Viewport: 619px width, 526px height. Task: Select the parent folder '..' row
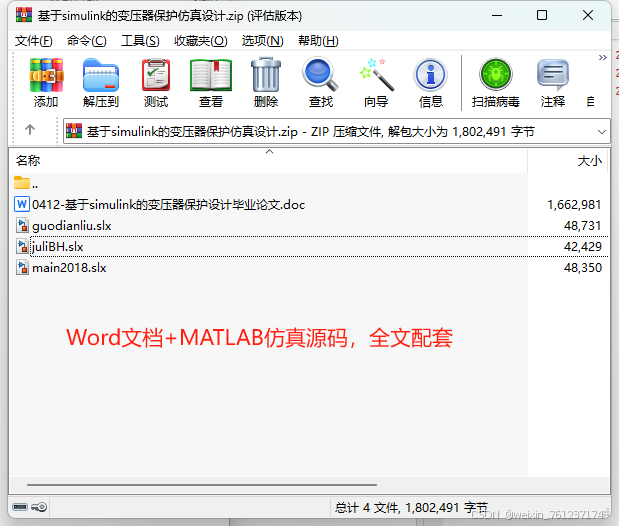(26, 183)
